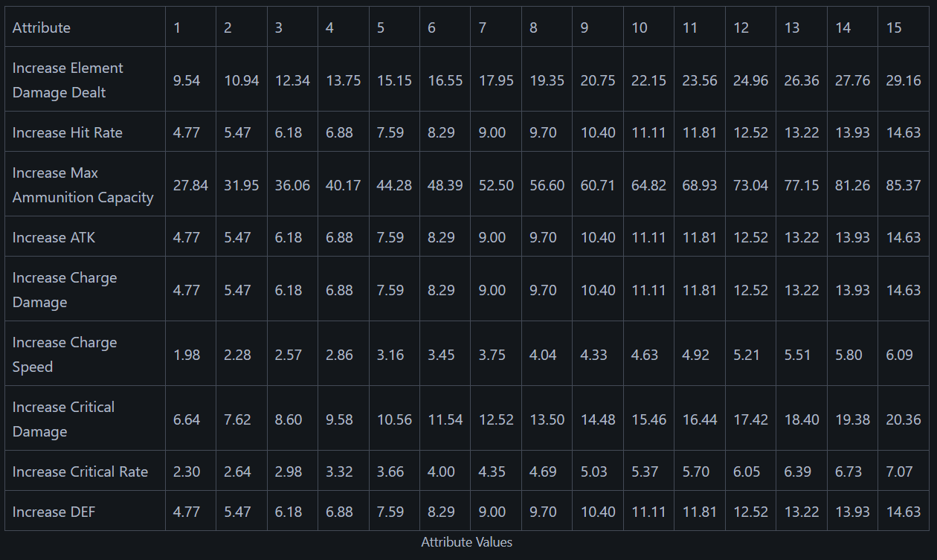This screenshot has width=937, height=560.
Task: Click the "Attribute Values" table caption
Action: click(x=467, y=542)
